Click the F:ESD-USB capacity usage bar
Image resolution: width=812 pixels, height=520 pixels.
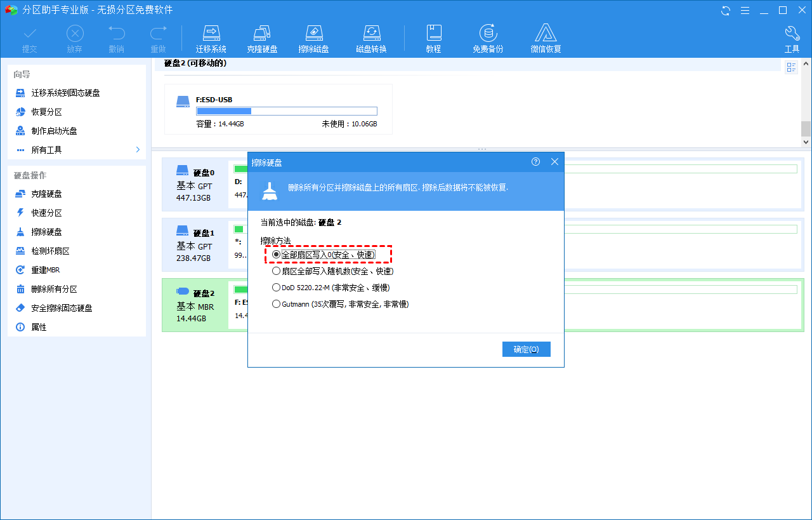pyautogui.click(x=287, y=111)
